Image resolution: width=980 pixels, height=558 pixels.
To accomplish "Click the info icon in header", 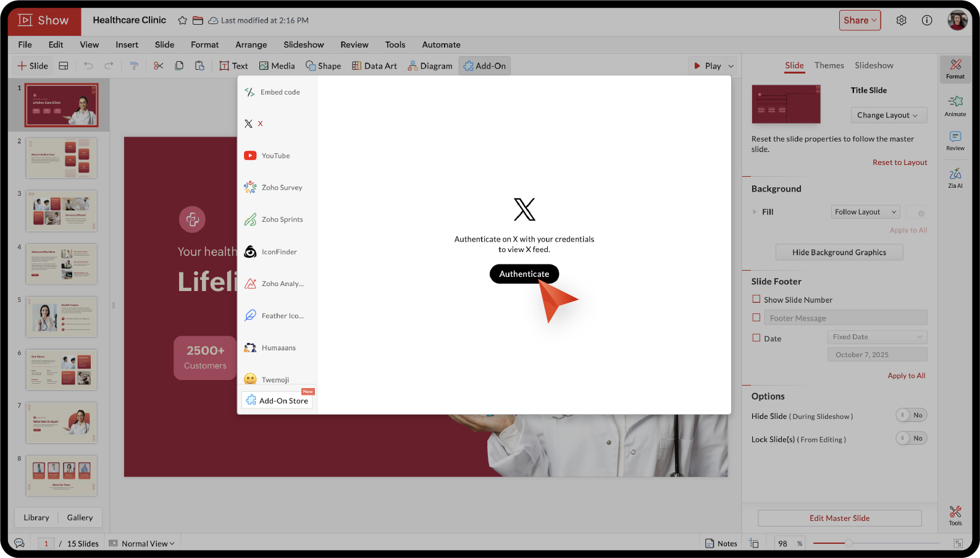I will [x=927, y=20].
